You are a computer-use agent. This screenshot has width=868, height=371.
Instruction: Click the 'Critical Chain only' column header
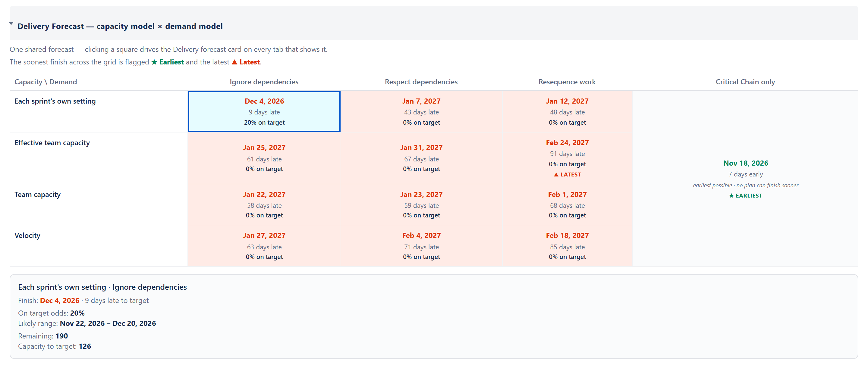745,82
